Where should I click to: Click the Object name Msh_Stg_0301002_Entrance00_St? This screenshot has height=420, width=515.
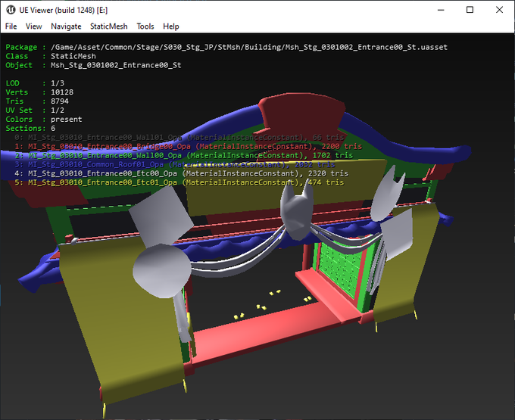pos(116,65)
